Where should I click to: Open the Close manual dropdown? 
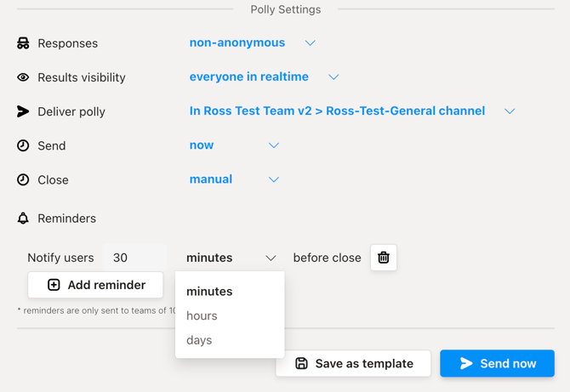[234, 179]
